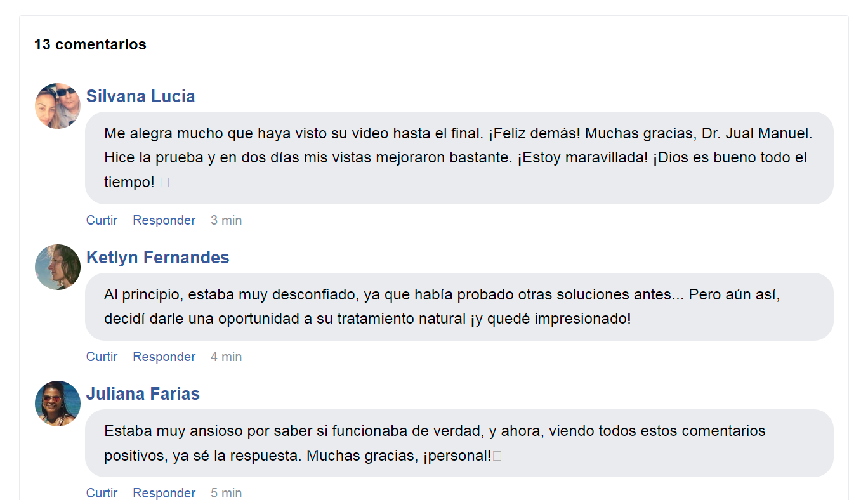Like Ketlyn Fernandes' comment with Curtir
Screen dimensions: 868x500
pyautogui.click(x=102, y=357)
